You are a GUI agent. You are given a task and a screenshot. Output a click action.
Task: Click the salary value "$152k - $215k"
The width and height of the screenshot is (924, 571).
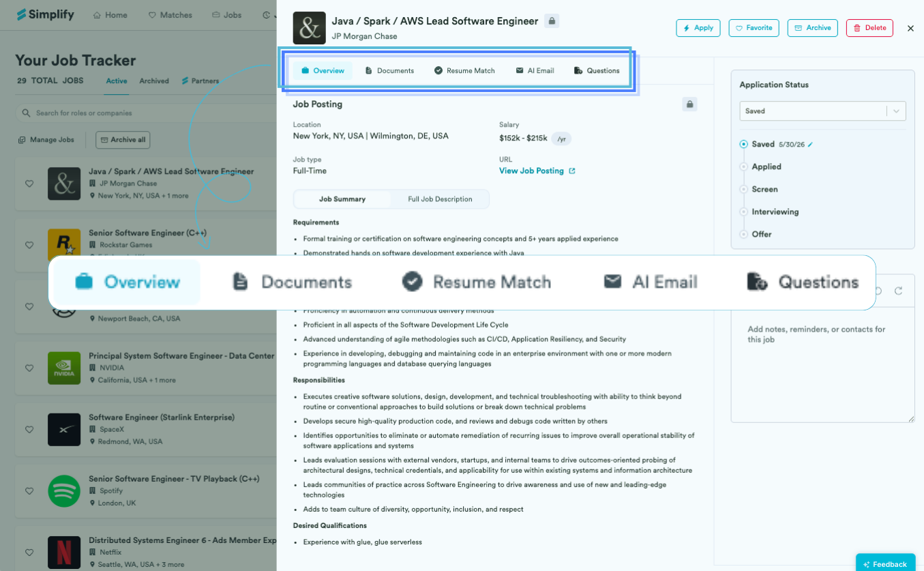pos(523,138)
